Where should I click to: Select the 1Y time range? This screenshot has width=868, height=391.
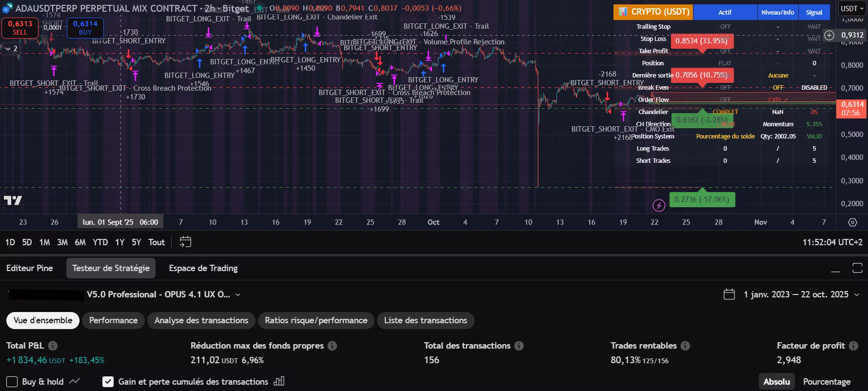tap(119, 242)
